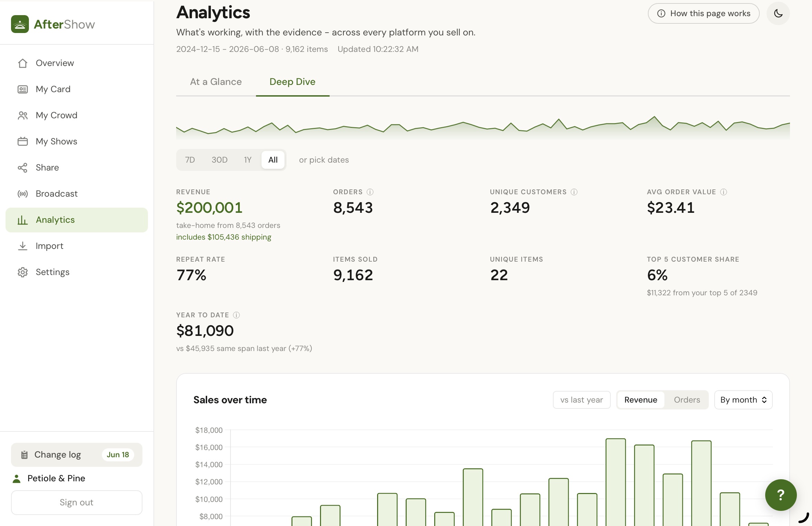
Task: Switch to the At a Glance tab
Action: [216, 82]
